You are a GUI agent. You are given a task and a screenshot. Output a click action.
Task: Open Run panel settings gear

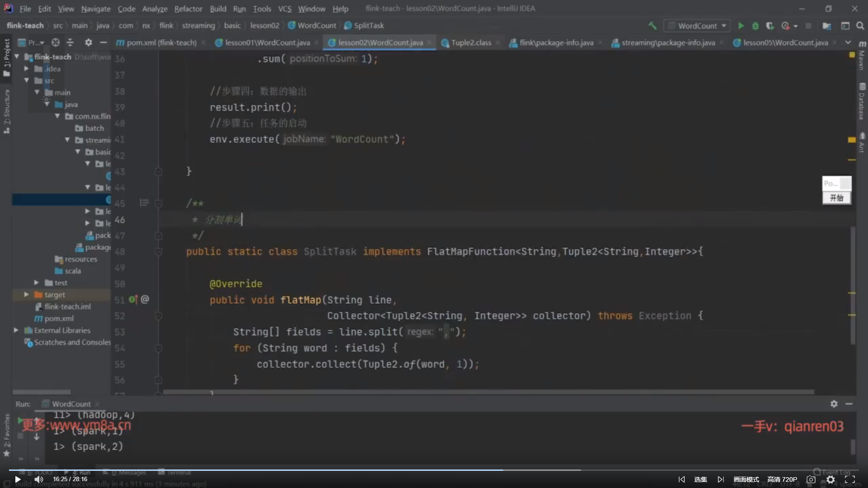coord(834,404)
